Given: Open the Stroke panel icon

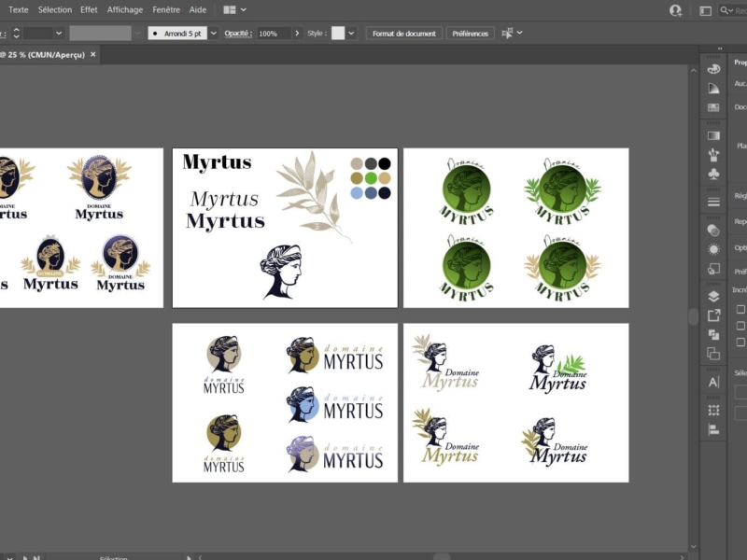Looking at the screenshot, I should (x=713, y=202).
